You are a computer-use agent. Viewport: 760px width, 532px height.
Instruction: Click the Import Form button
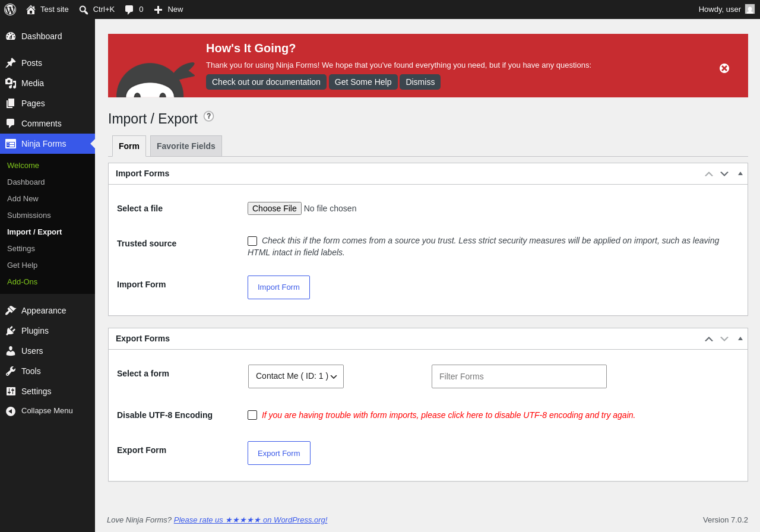(278, 287)
